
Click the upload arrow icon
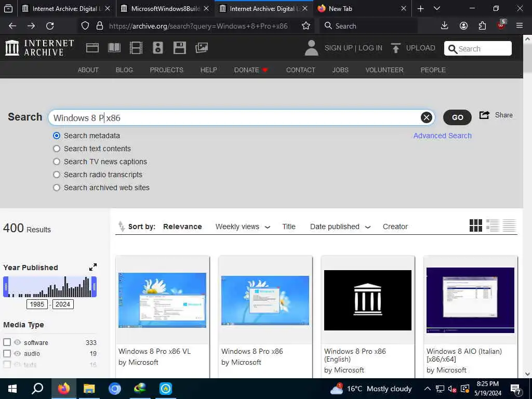click(395, 48)
